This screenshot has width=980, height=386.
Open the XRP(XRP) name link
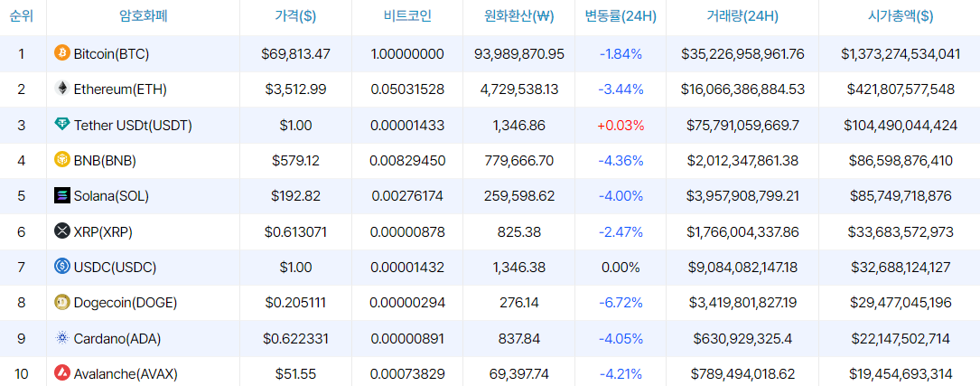(x=103, y=232)
